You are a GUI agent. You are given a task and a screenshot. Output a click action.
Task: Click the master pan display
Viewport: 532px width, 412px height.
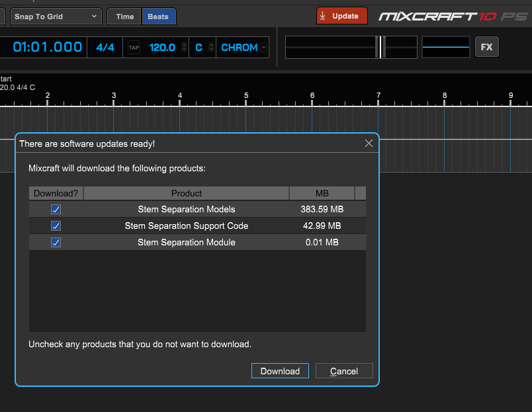[x=446, y=47]
